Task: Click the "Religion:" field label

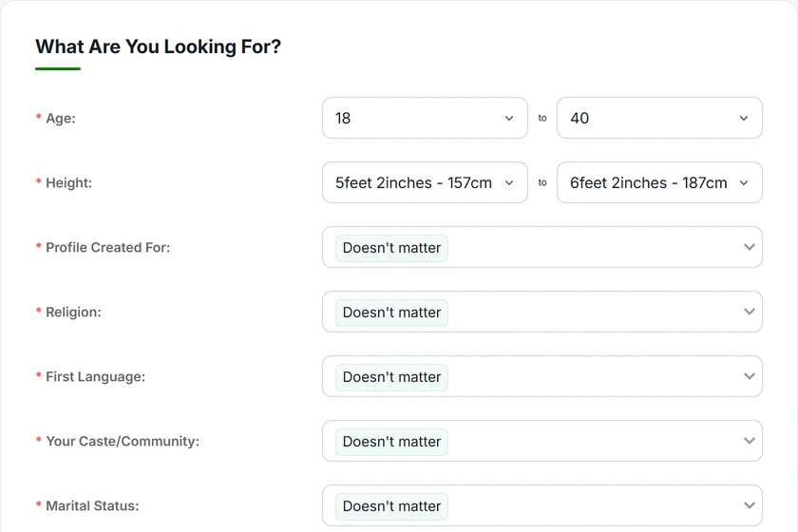Action: click(73, 312)
